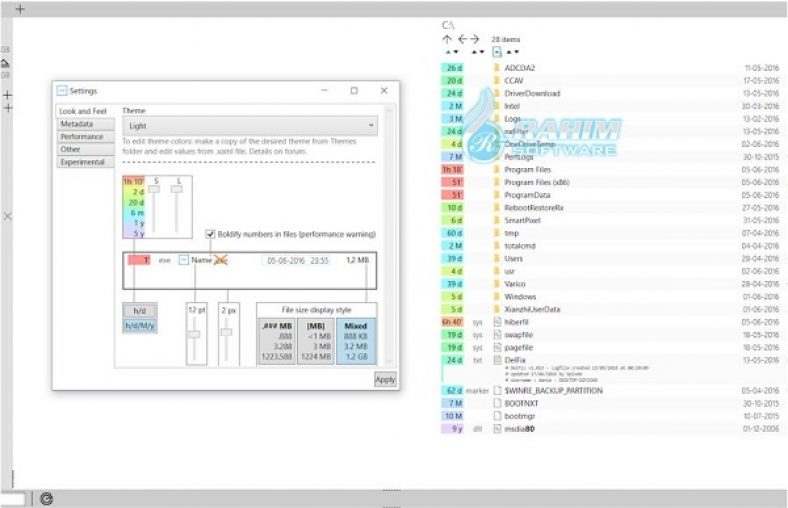Toggle Boldify numbers in files checkbox

point(210,234)
